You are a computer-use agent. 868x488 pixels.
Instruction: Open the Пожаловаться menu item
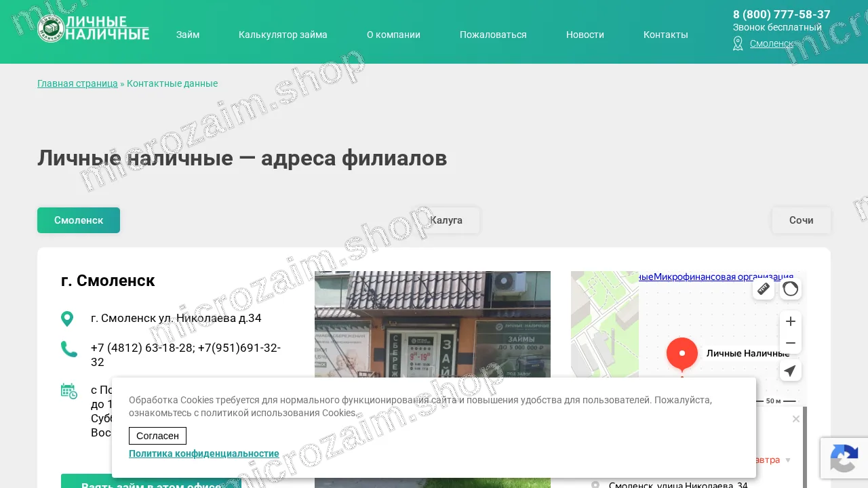click(493, 35)
